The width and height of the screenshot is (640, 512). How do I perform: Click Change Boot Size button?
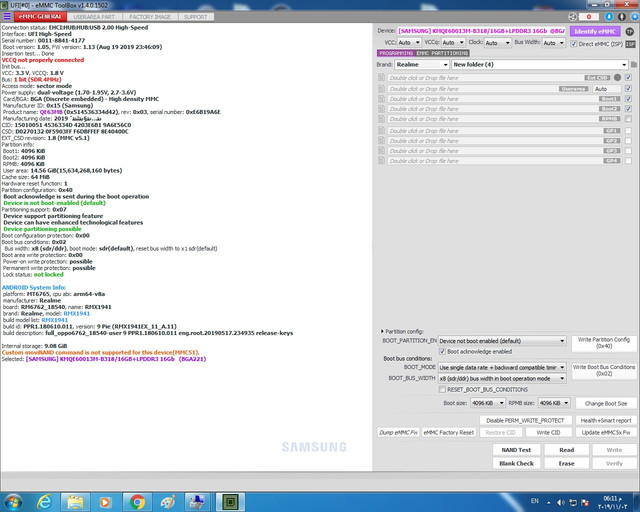(606, 403)
